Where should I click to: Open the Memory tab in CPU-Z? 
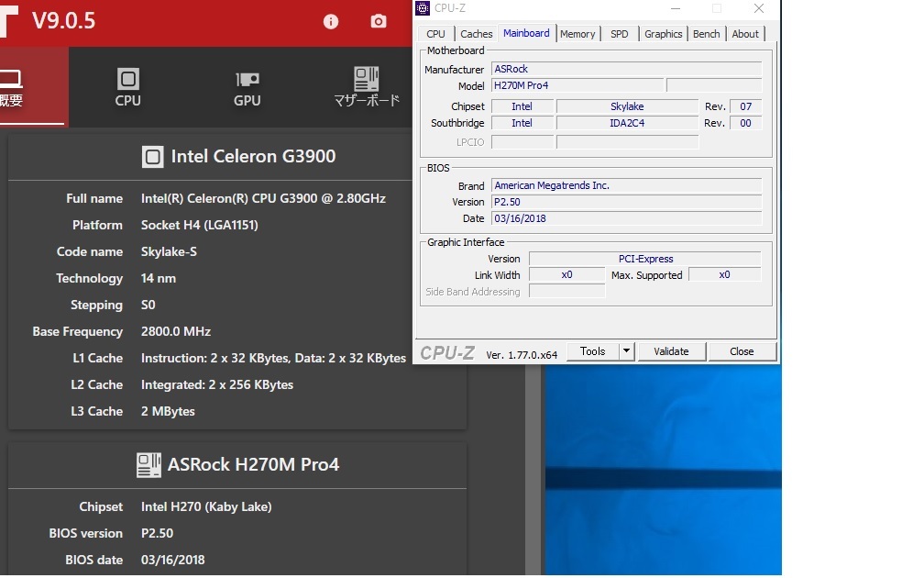click(x=577, y=34)
